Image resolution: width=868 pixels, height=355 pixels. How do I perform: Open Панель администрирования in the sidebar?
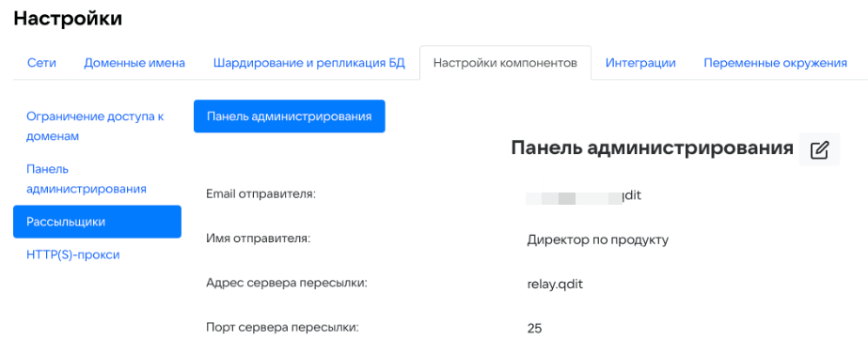point(87,178)
